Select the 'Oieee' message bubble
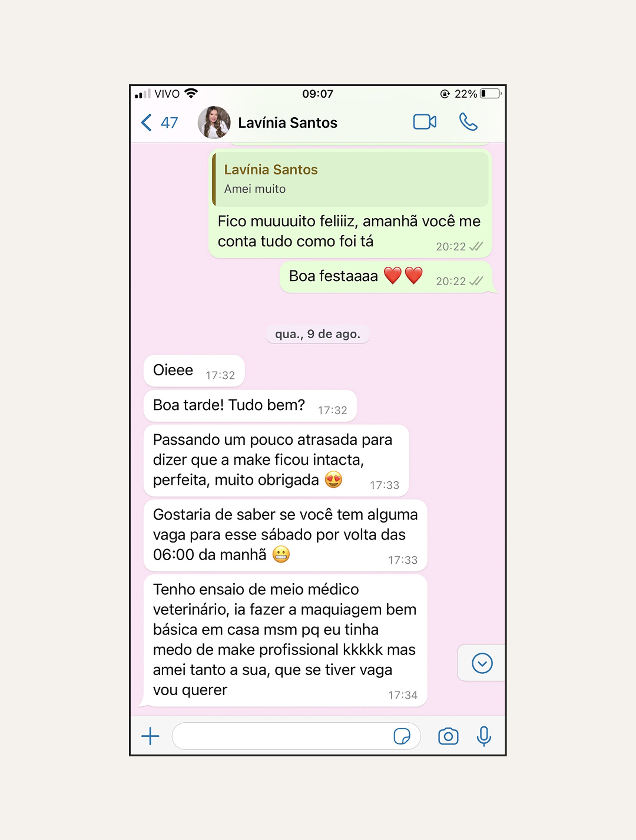636x840 pixels. [194, 371]
